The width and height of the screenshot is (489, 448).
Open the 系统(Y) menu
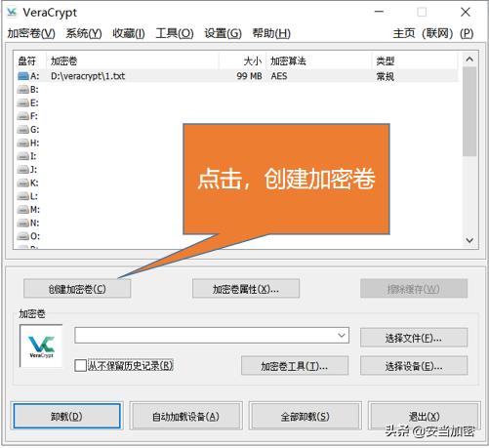84,33
